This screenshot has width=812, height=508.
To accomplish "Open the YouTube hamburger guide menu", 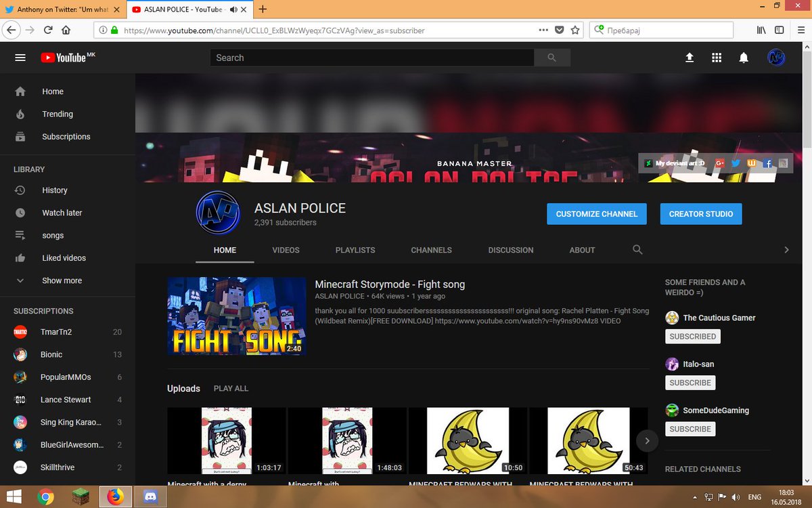I will [x=20, y=58].
